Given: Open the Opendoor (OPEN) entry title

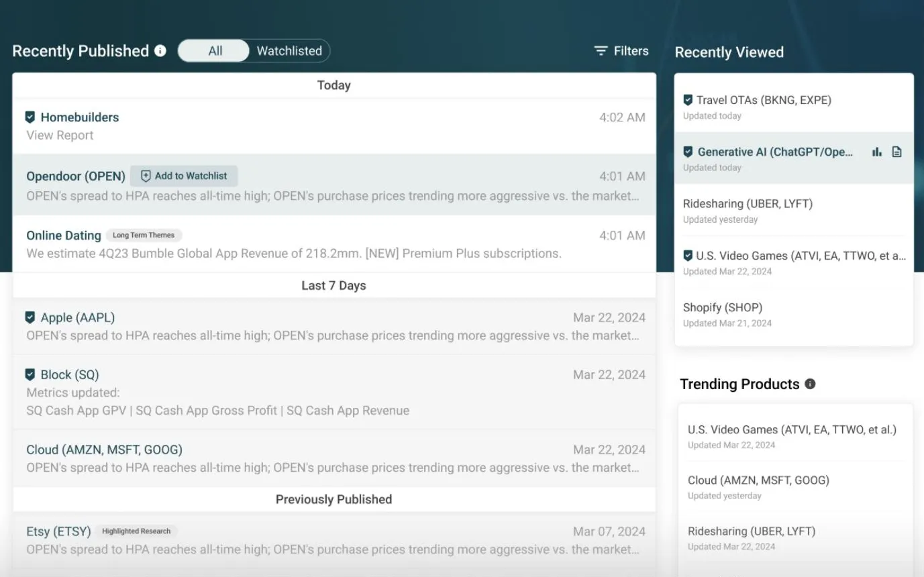Looking at the screenshot, I should click(x=76, y=176).
